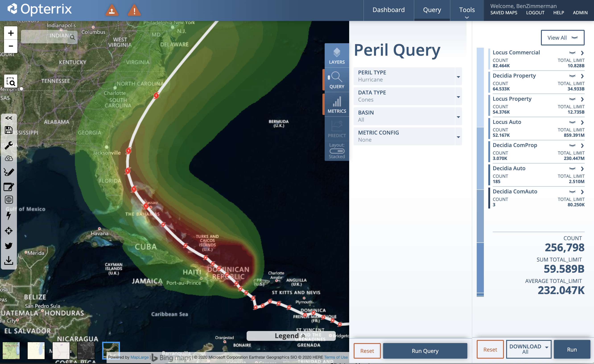Toggle visibility of Decidia ComProp layer
The height and width of the screenshot is (364, 594).
tap(572, 145)
